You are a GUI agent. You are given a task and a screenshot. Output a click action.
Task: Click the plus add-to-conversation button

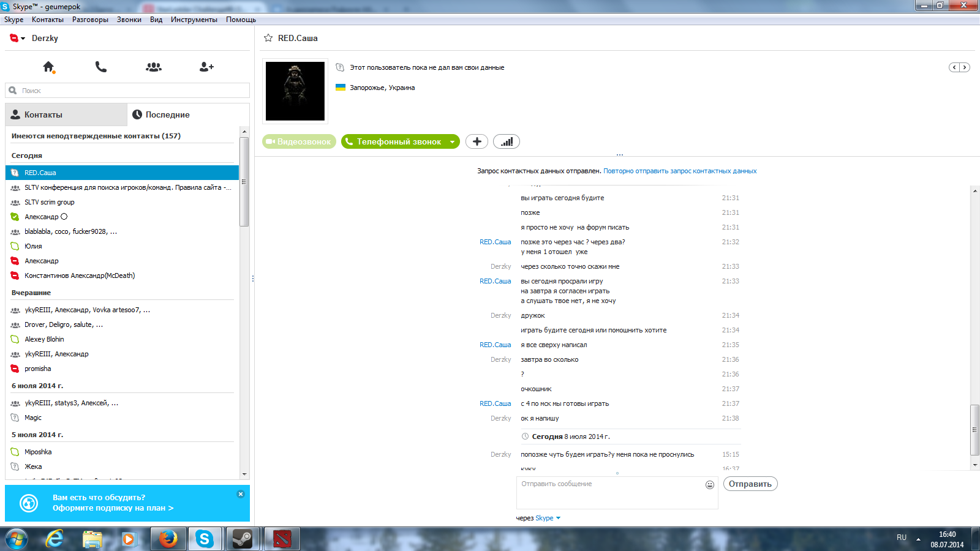pos(477,141)
